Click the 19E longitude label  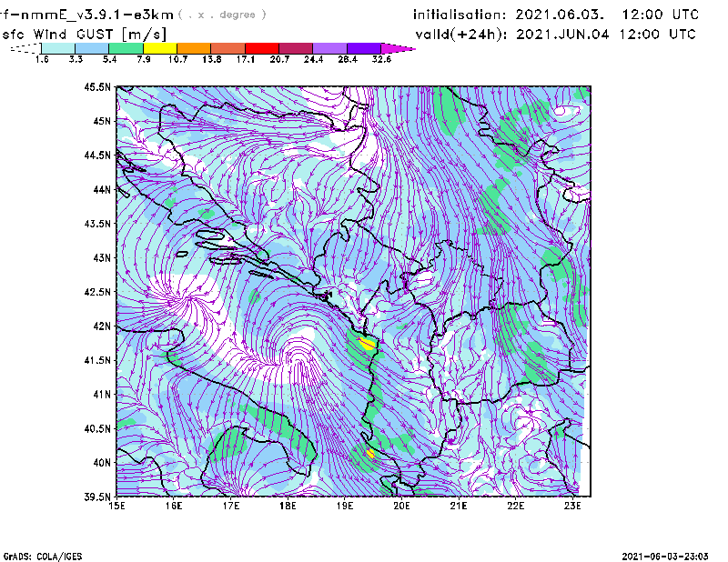click(345, 506)
